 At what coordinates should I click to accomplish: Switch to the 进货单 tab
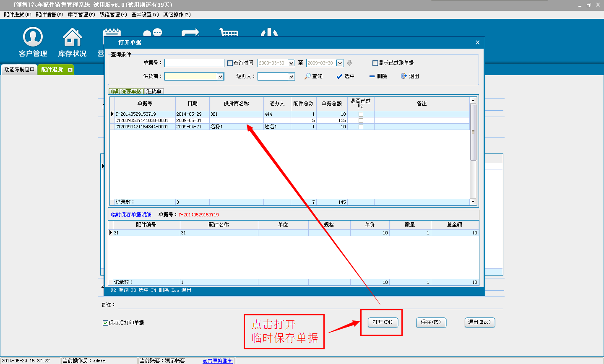tap(154, 91)
